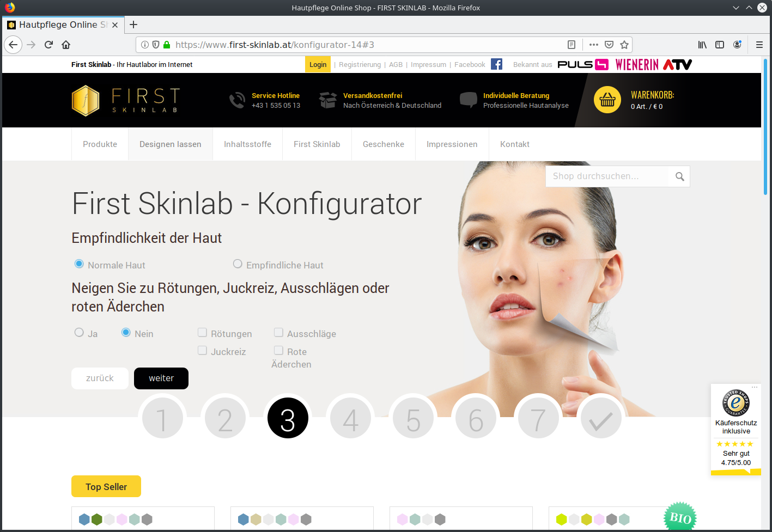View the secure connection padlock details
This screenshot has height=532, width=772.
167,45
